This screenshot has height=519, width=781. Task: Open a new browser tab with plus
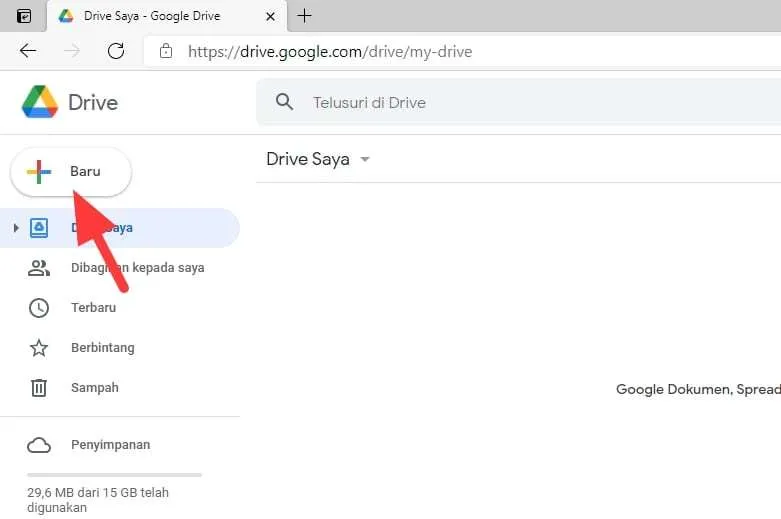(304, 16)
